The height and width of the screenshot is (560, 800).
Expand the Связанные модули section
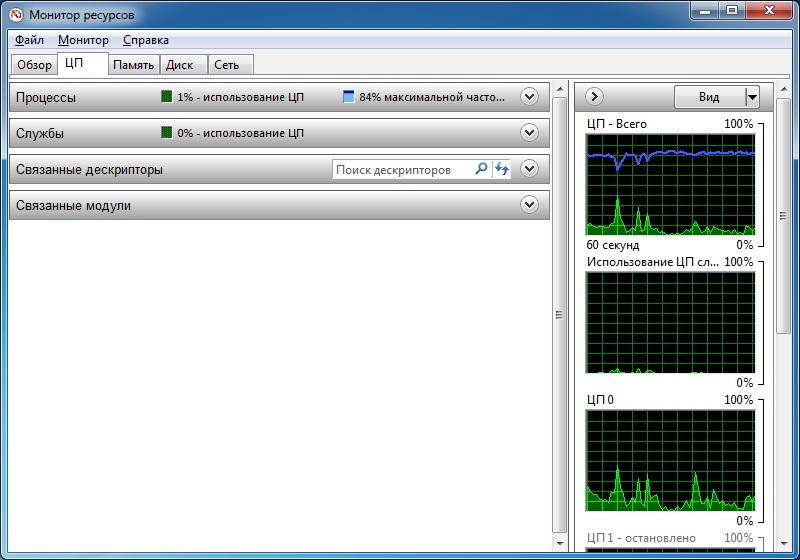[530, 205]
